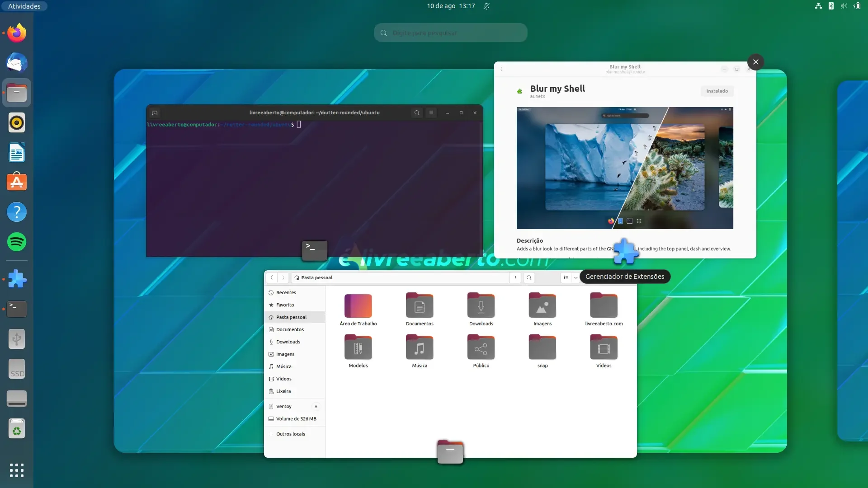The height and width of the screenshot is (488, 868).
Task: Launch Ubuntu Software store icon
Action: pyautogui.click(x=17, y=182)
